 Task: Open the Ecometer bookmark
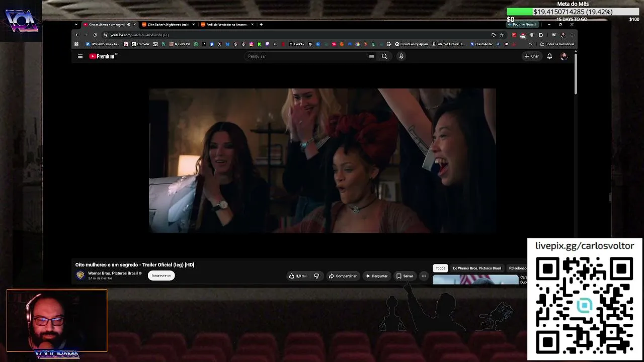(140, 44)
